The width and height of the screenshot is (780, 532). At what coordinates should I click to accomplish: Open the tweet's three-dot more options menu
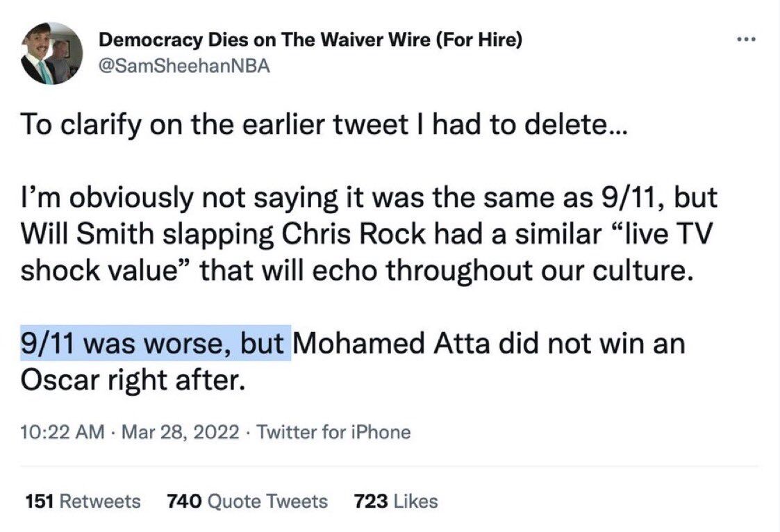click(747, 40)
